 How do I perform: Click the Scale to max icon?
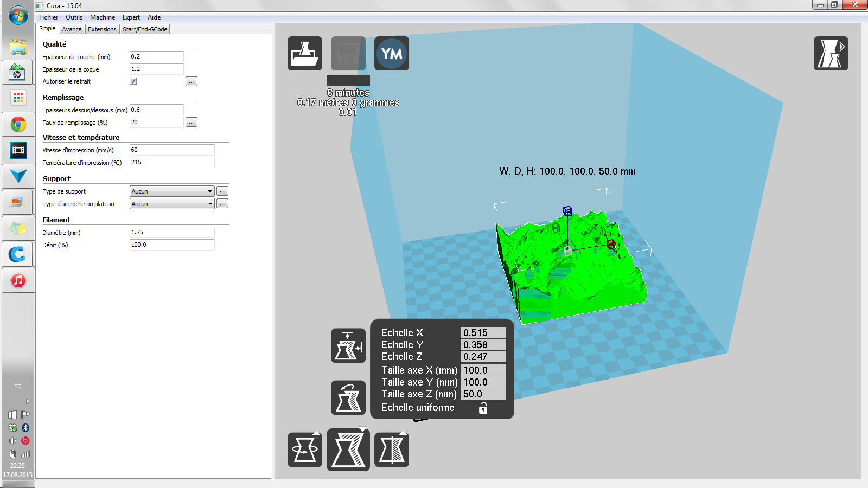pyautogui.click(x=348, y=345)
